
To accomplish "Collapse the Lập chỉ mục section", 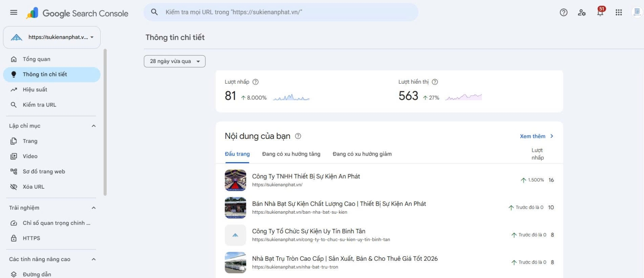I will point(93,126).
